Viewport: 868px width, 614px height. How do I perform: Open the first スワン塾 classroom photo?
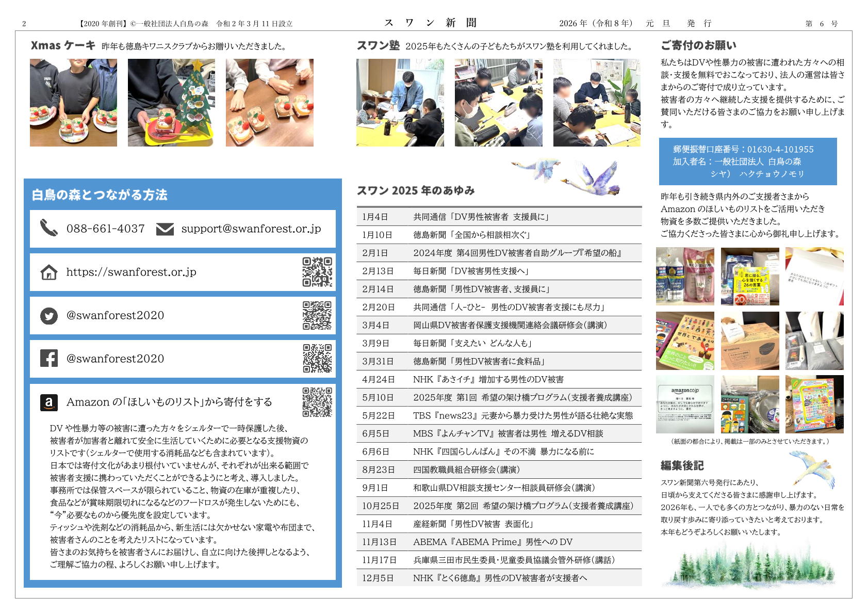point(400,103)
